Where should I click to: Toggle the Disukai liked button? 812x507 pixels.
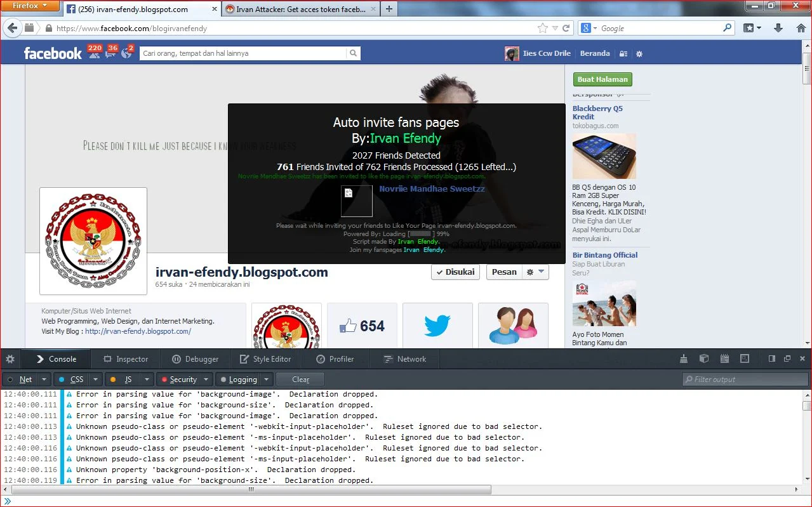coord(455,272)
